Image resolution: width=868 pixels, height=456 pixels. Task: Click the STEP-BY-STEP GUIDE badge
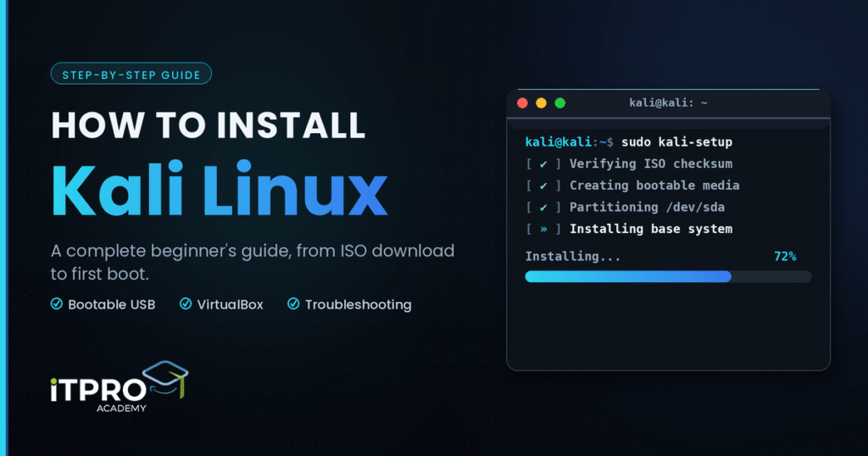coord(131,74)
